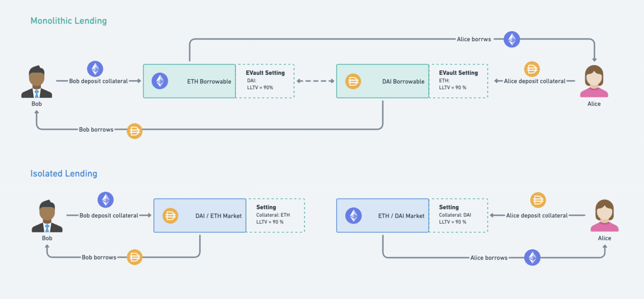
Task: Click the DAI icon on monolithic Bob borrows line
Action: pos(135,131)
